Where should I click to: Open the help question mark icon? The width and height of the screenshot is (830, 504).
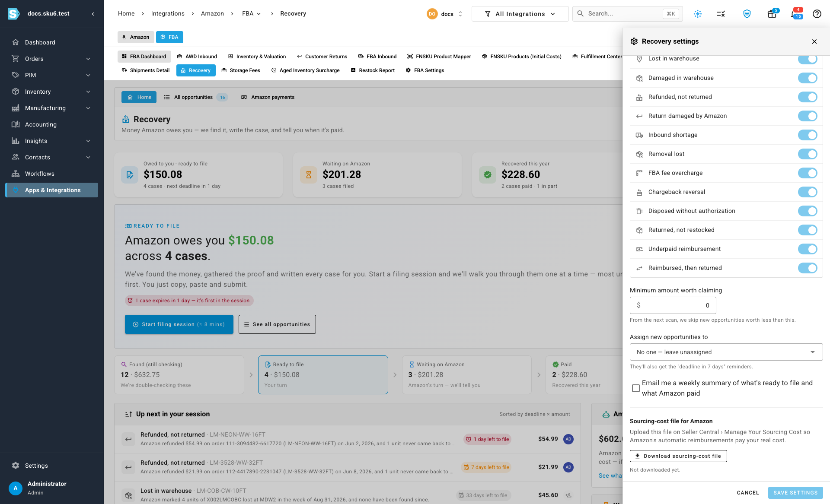[x=817, y=14]
